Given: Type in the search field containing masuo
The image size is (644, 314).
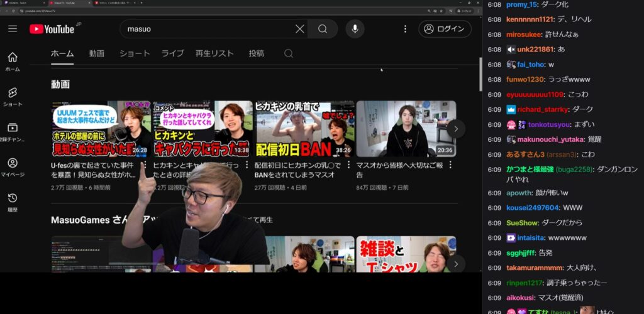Looking at the screenshot, I should [208, 29].
